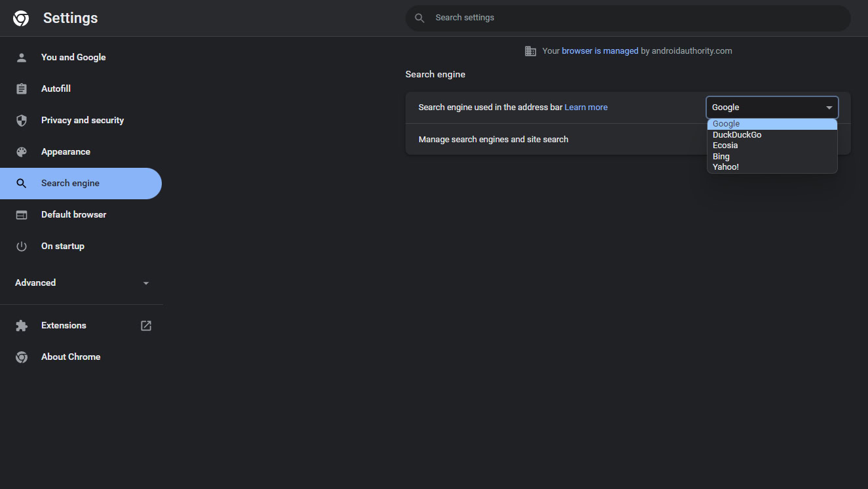The height and width of the screenshot is (489, 868).
Task: Expand the Advanced settings section
Action: coord(82,283)
